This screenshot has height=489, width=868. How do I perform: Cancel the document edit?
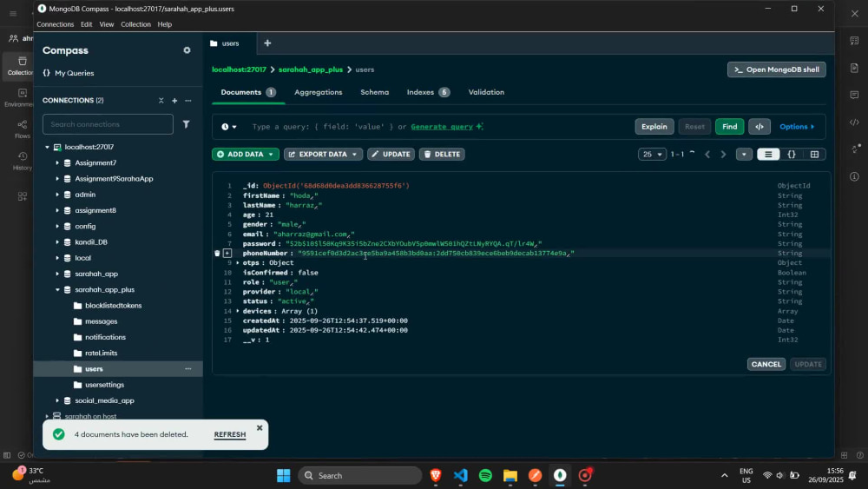[766, 365]
